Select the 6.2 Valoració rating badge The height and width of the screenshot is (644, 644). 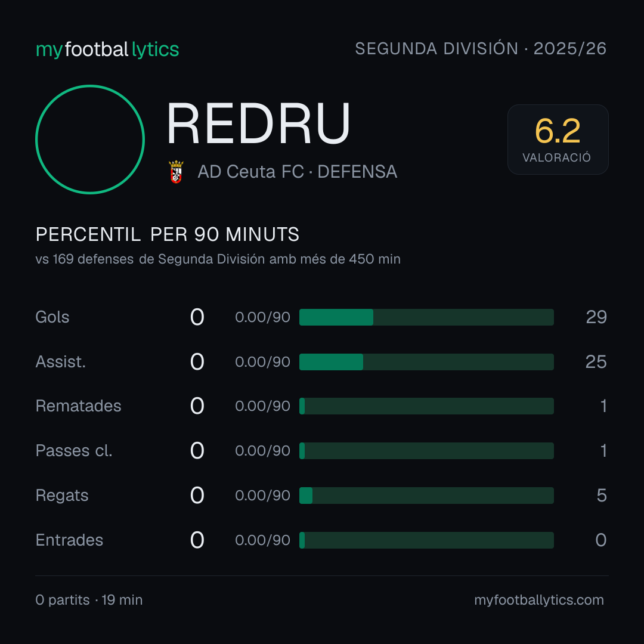pyautogui.click(x=558, y=139)
